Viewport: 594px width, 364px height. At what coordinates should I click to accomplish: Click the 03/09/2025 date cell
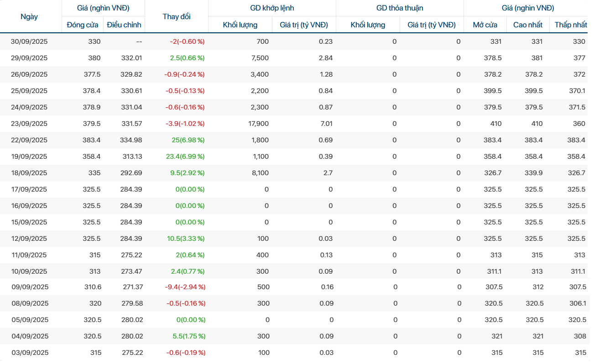(30, 353)
